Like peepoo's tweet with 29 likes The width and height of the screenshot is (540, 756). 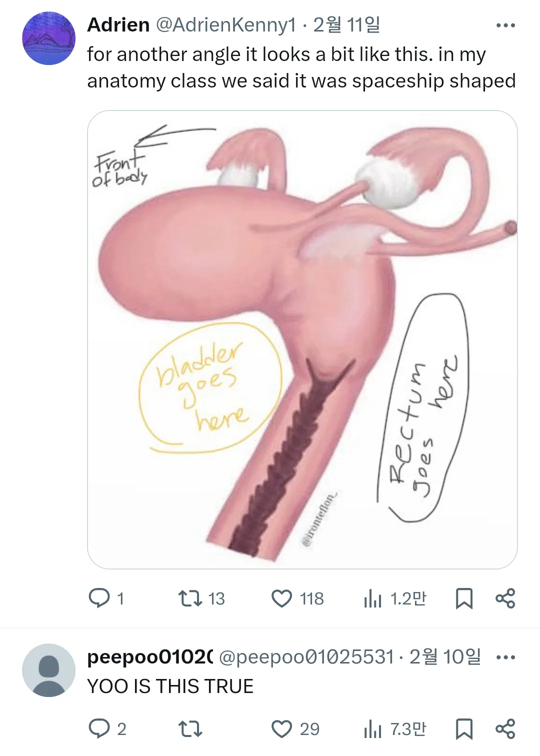pyautogui.click(x=281, y=728)
